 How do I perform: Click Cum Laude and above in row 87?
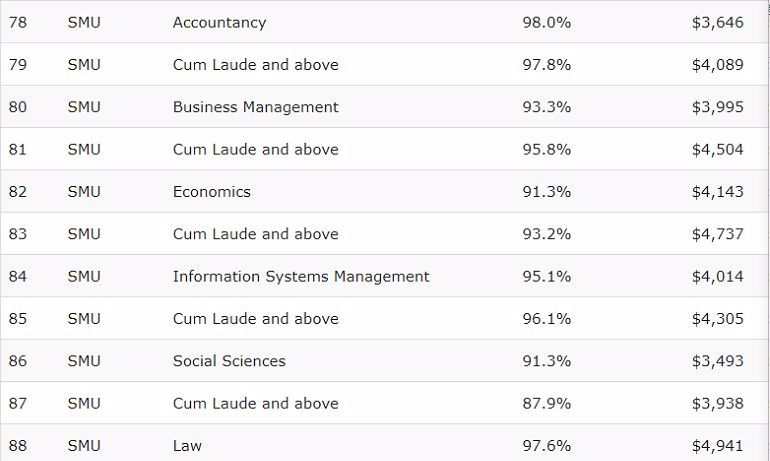pyautogui.click(x=255, y=404)
